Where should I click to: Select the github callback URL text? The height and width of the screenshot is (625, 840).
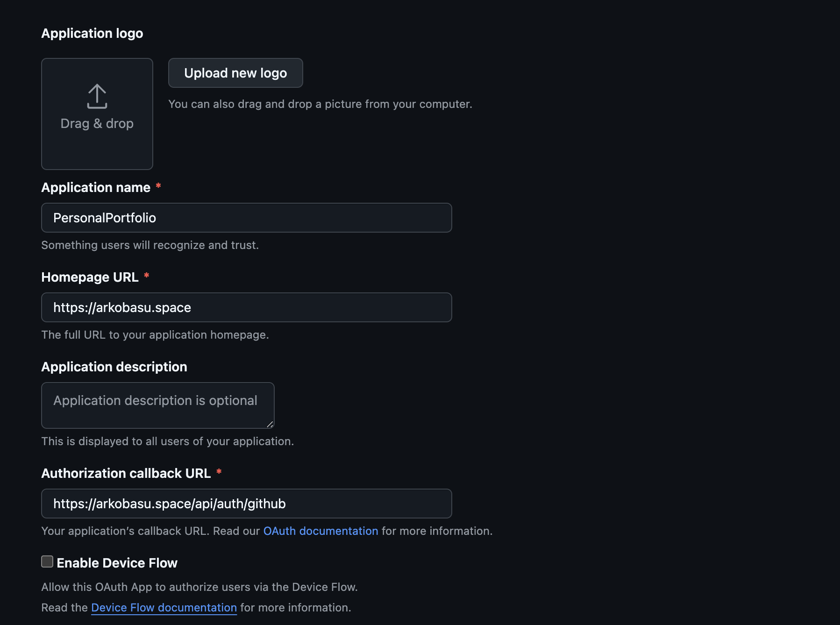click(170, 504)
